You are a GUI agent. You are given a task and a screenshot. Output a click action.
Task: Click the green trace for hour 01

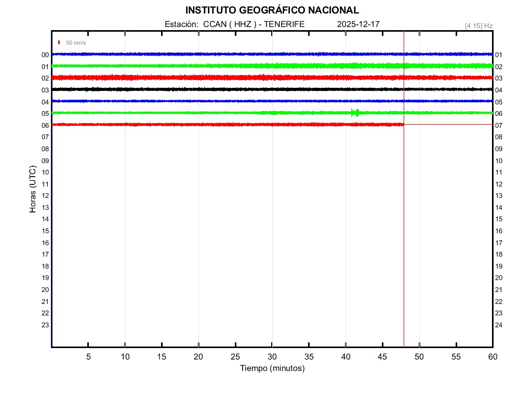[208, 66]
